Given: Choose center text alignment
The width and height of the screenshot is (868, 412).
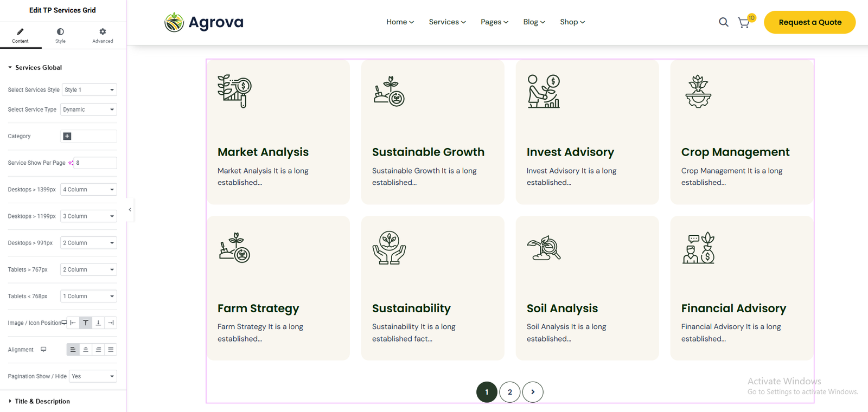Looking at the screenshot, I should [x=85, y=350].
